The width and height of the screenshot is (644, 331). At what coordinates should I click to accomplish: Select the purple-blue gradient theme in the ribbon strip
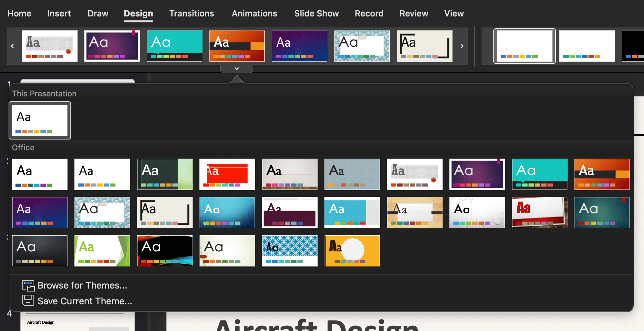pos(300,46)
